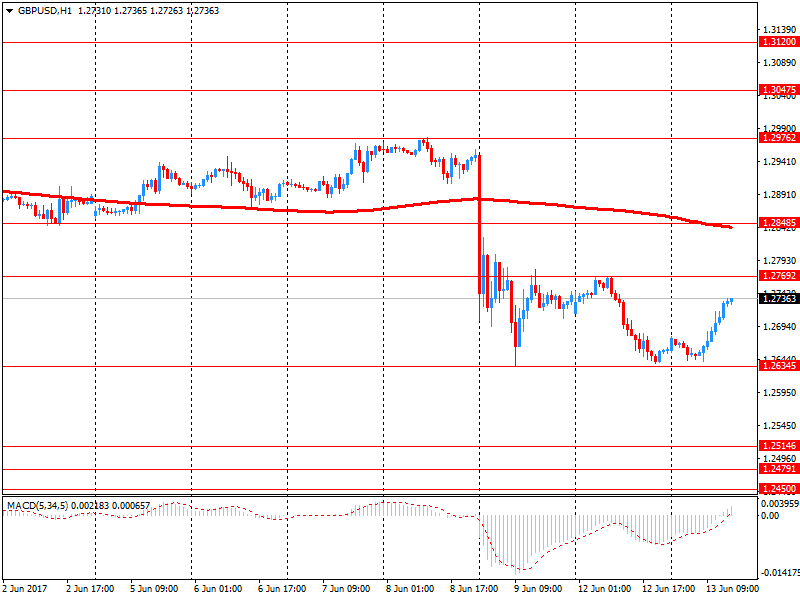Viewport: 800px width, 600px height.
Task: Click the 1.24500 red price level label
Action: click(779, 488)
